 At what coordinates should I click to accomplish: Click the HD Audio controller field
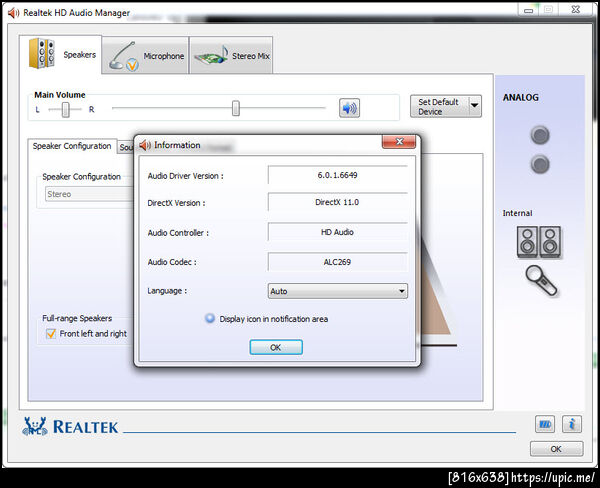(x=338, y=232)
